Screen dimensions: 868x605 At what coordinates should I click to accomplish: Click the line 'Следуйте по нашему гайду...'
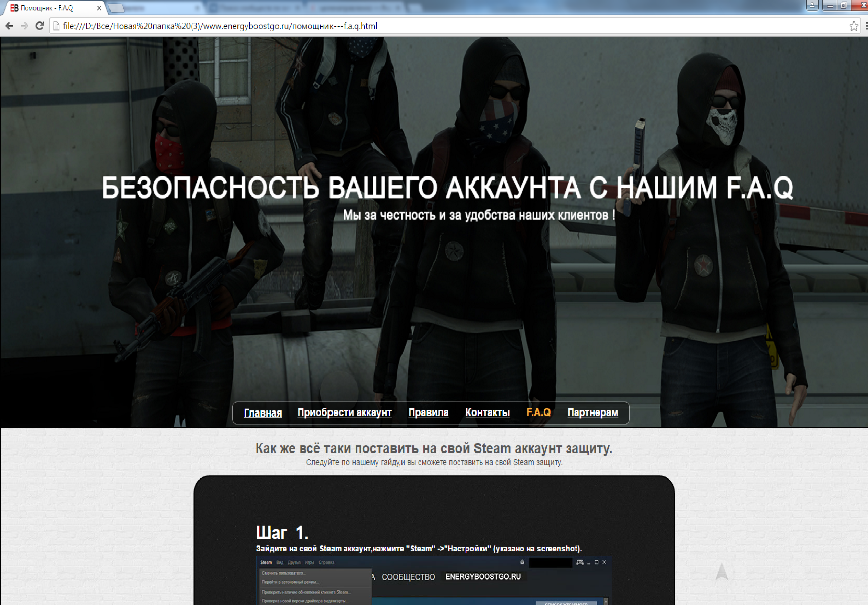pos(434,462)
